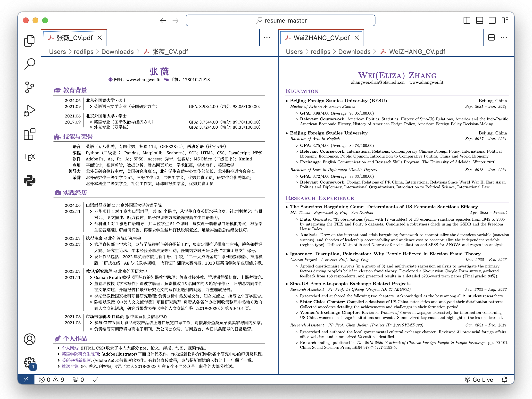Open the 英语学院研究生院刊 link
This screenshot has height=399, width=532.
80,354
